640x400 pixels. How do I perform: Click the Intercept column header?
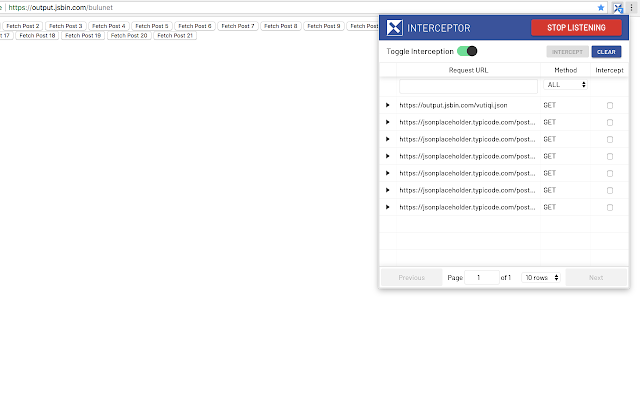[x=609, y=70]
